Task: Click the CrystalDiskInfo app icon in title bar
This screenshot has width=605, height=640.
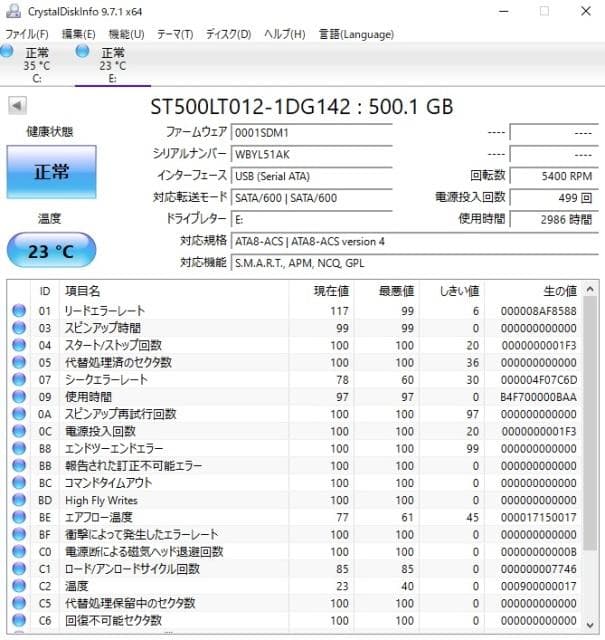Action: click(x=9, y=11)
